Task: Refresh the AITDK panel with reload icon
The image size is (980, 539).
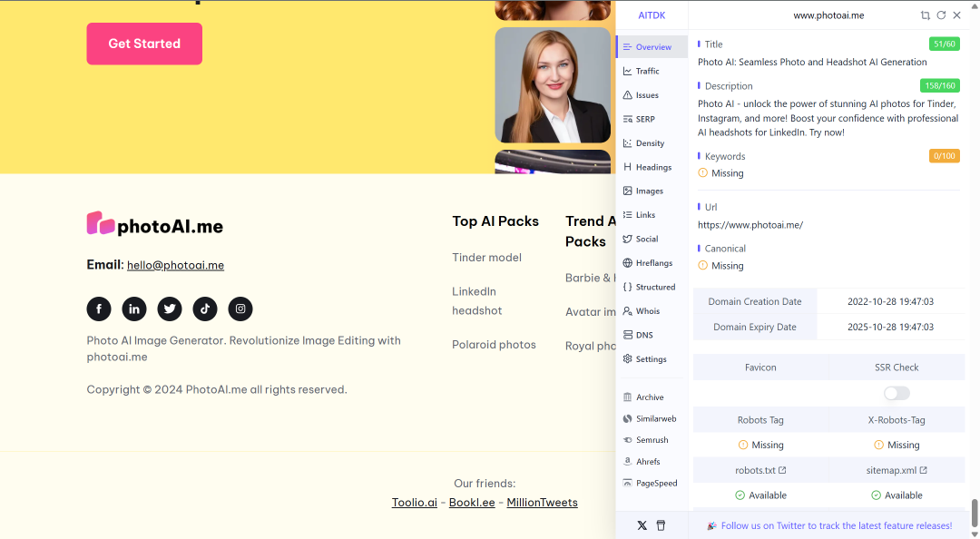Action: [x=941, y=15]
